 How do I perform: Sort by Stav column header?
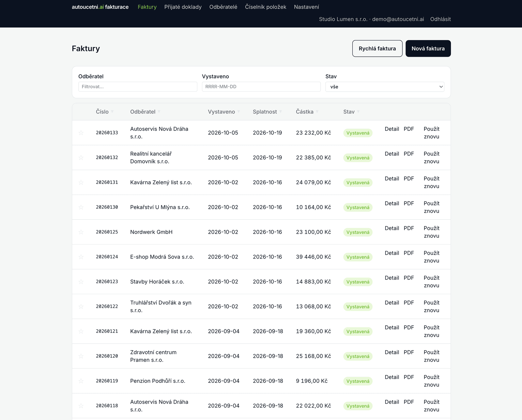351,112
